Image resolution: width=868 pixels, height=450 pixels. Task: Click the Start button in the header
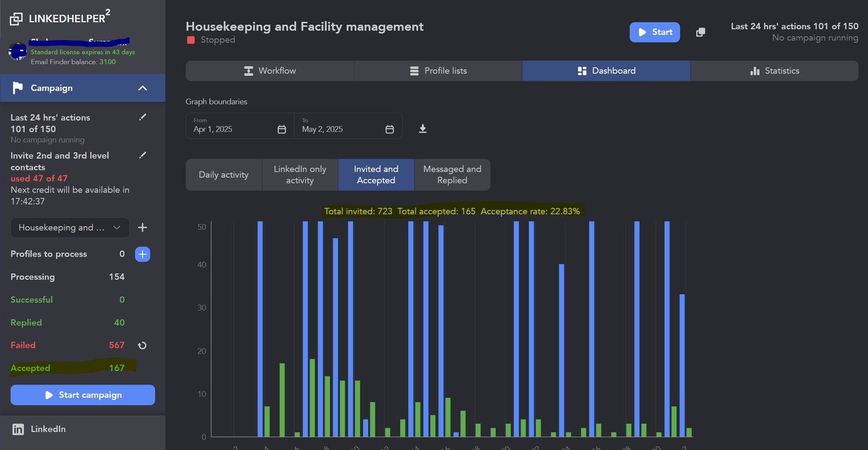(654, 33)
